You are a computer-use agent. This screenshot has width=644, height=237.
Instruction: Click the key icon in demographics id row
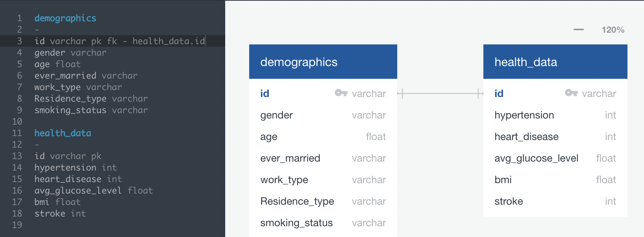pyautogui.click(x=341, y=93)
